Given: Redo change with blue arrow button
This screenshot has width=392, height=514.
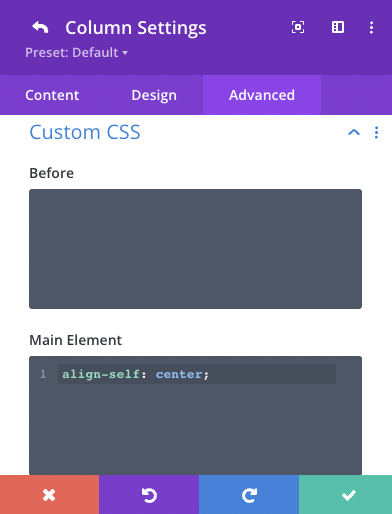Looking at the screenshot, I should tap(249, 495).
